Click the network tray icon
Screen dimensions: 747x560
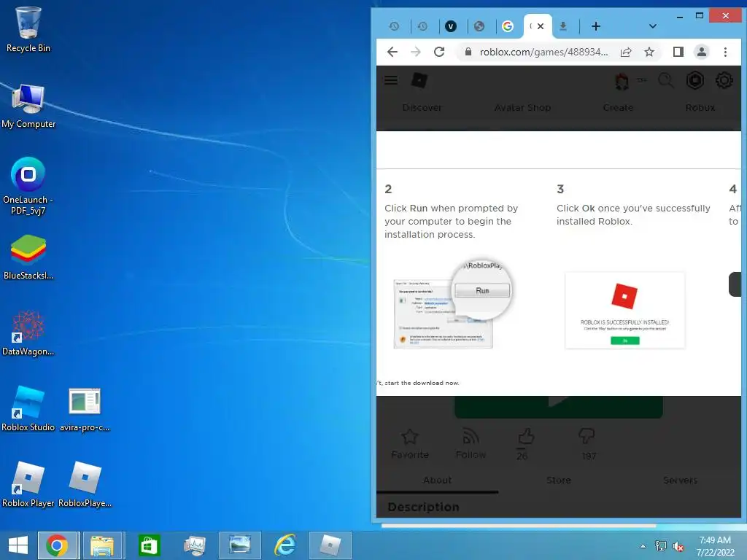(x=660, y=546)
